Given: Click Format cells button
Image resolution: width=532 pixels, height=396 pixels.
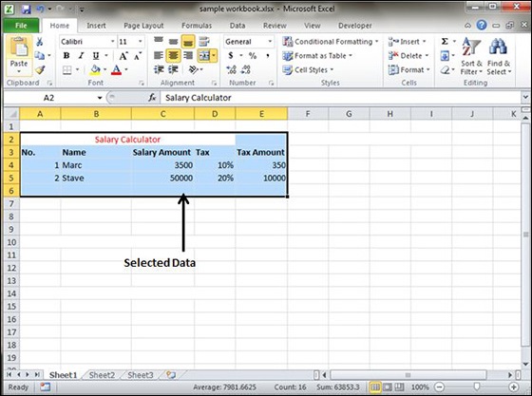Looking at the screenshot, I should [409, 70].
